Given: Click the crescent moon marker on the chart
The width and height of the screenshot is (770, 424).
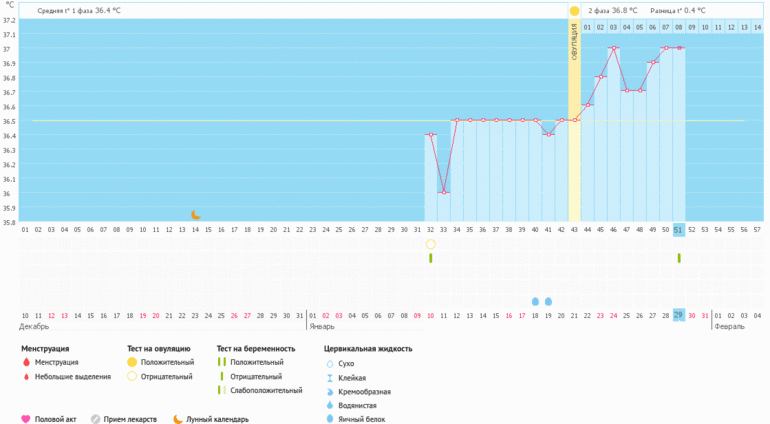Looking at the screenshot, I should (x=196, y=214).
